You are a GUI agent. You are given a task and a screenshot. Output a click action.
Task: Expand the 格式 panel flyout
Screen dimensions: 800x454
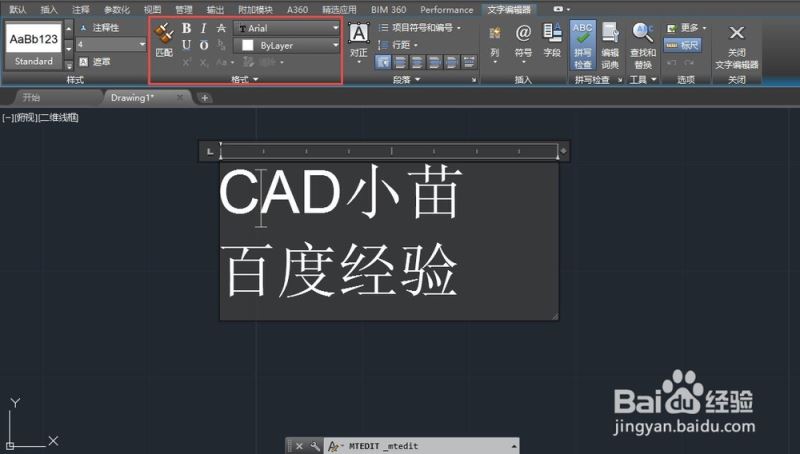coord(244,80)
